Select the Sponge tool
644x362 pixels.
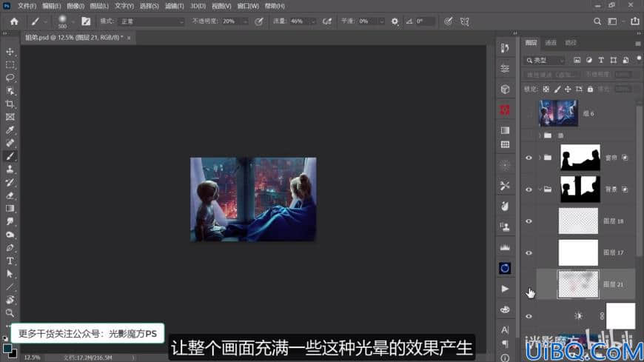(10, 235)
